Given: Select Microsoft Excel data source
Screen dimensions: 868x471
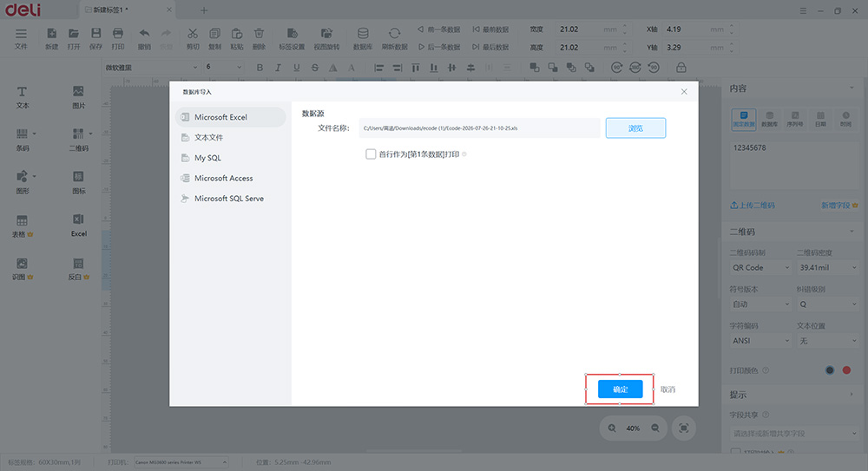Looking at the screenshot, I should 230,117.
